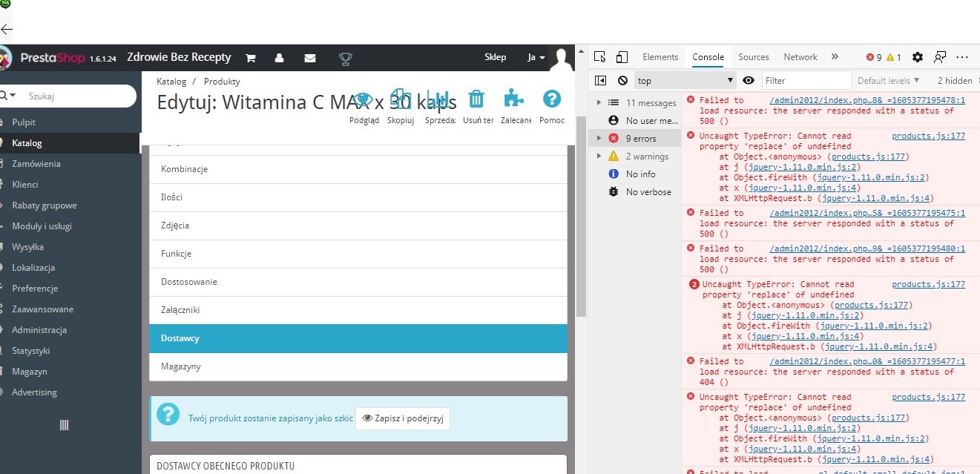
Task: Open the DevTools three-dot menu
Action: tap(962, 57)
